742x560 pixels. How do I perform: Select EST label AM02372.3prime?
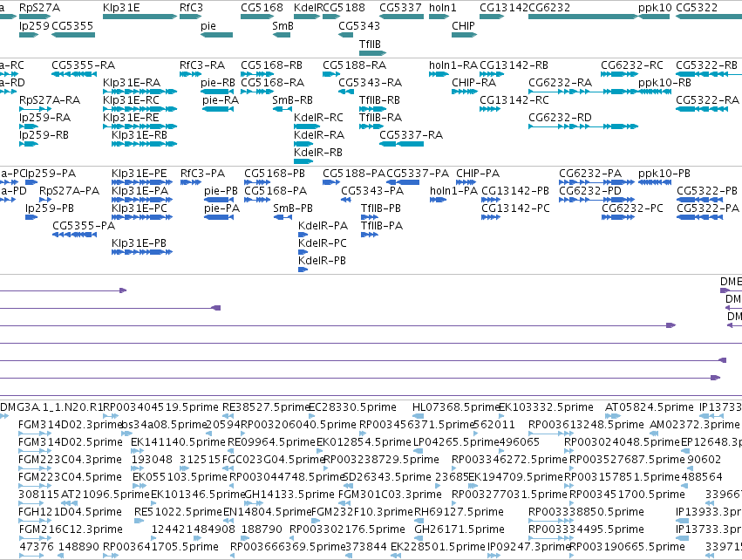coord(695,425)
